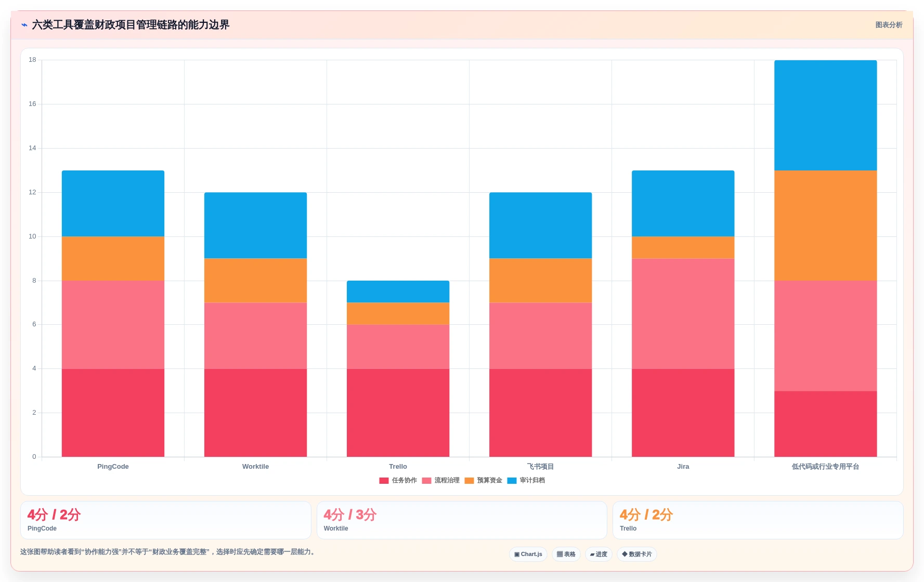
Task: Click the Worktile red bar segment
Action: [255, 413]
